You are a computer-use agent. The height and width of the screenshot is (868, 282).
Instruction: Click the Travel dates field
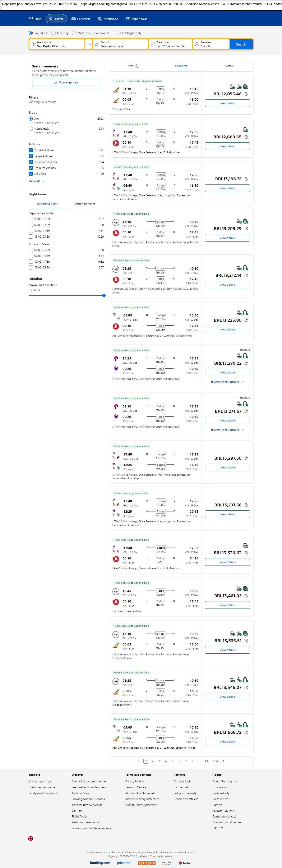170,44
